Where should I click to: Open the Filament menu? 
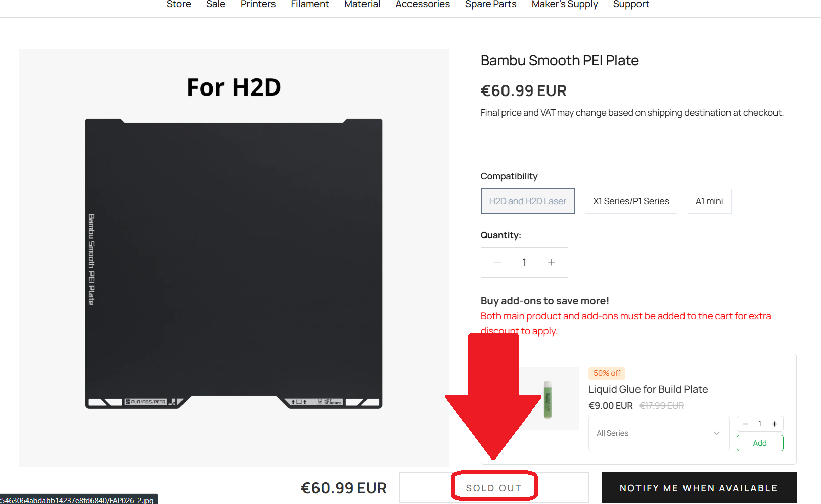click(x=309, y=5)
